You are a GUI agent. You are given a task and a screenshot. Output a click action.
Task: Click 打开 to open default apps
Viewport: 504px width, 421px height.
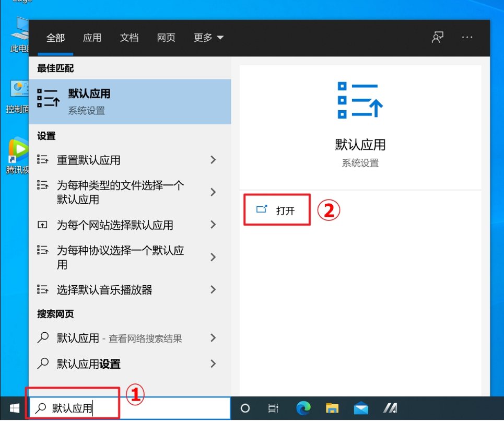coord(277,210)
